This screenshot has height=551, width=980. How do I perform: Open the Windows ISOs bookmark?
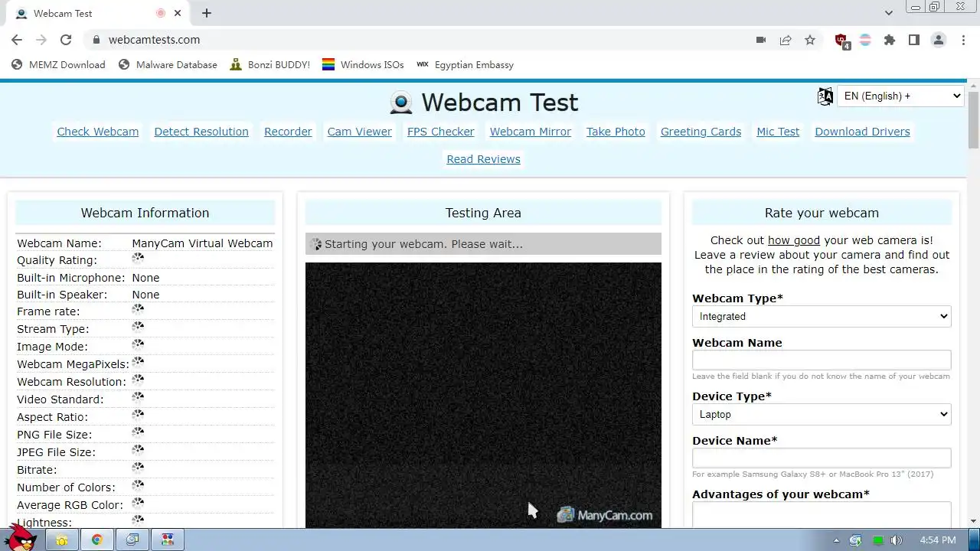point(363,65)
